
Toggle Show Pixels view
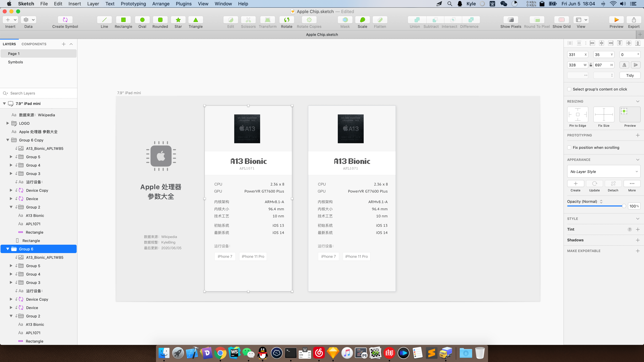(x=511, y=20)
